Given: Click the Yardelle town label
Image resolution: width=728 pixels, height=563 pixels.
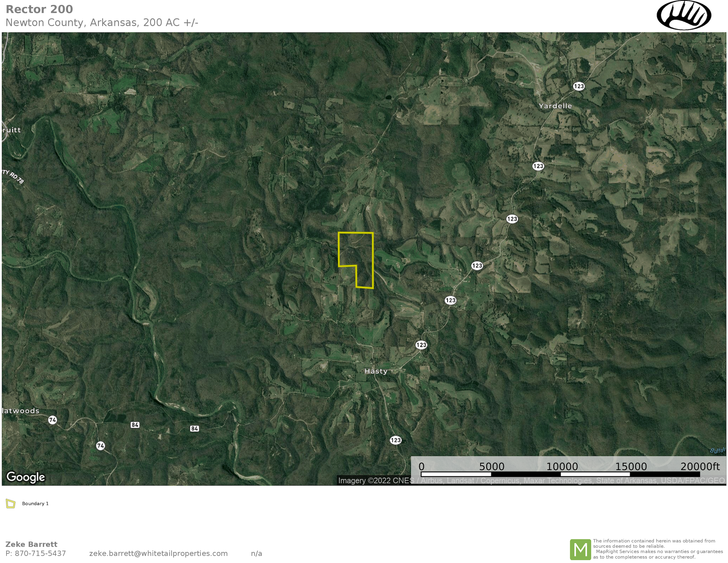Looking at the screenshot, I should coord(555,106).
